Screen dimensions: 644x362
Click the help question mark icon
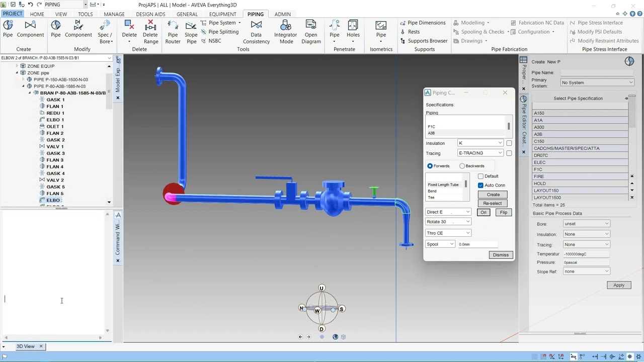pos(639,14)
